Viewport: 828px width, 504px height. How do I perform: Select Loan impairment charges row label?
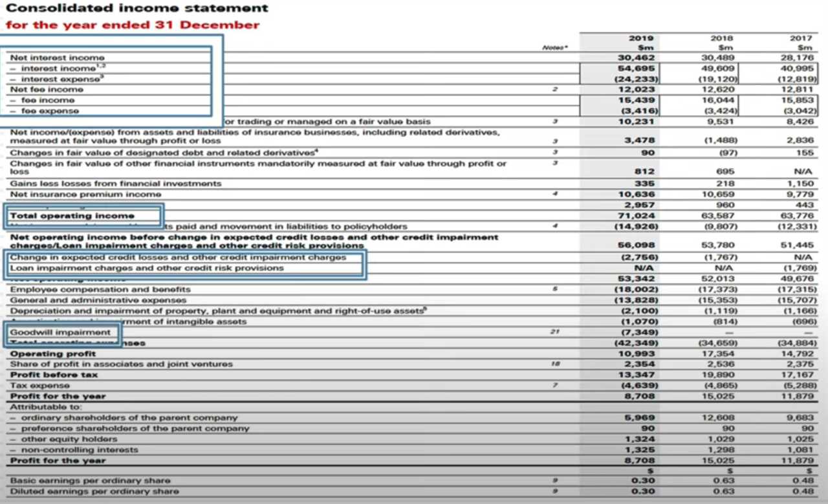[147, 268]
